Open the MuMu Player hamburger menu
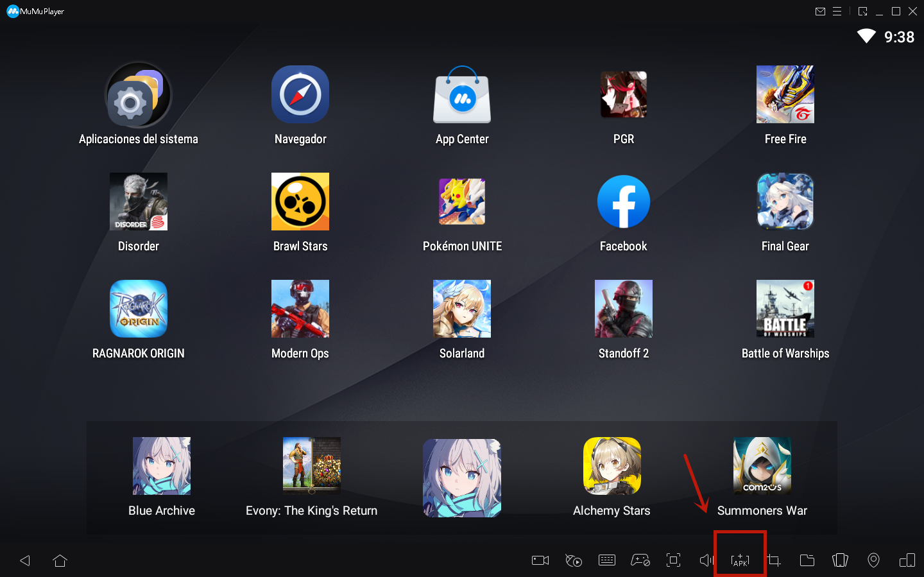This screenshot has height=577, width=924. coord(837,12)
